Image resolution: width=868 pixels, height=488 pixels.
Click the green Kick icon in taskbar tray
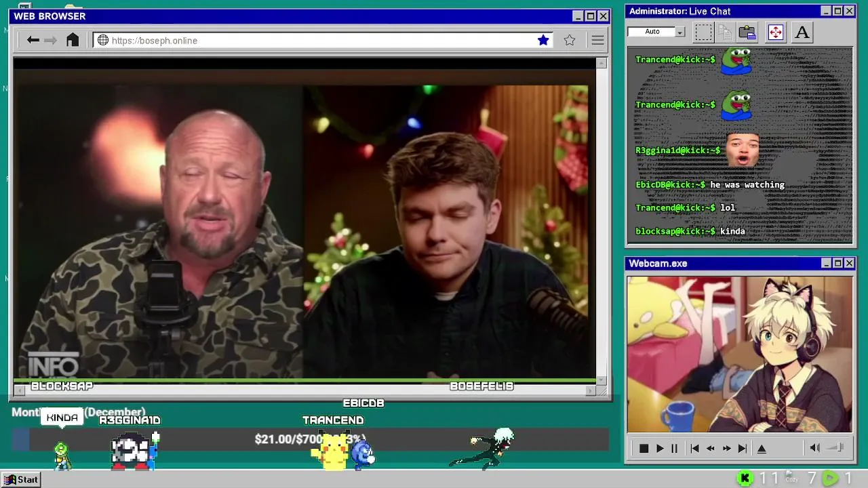click(745, 479)
